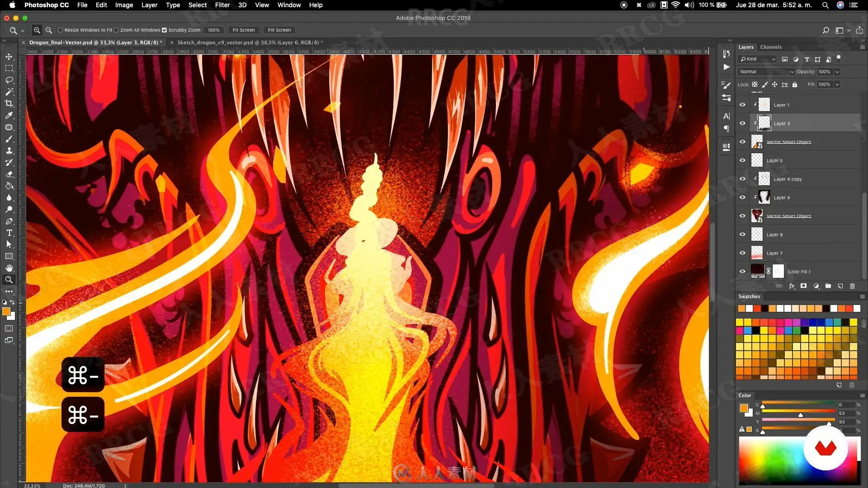Select the Crop tool
This screenshot has height=488, width=868.
tap(9, 103)
